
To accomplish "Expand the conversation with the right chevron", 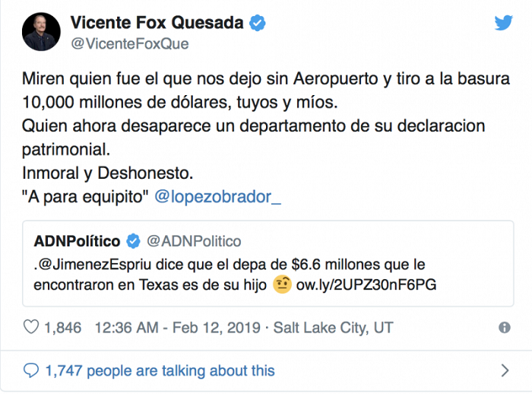I will (x=505, y=370).
